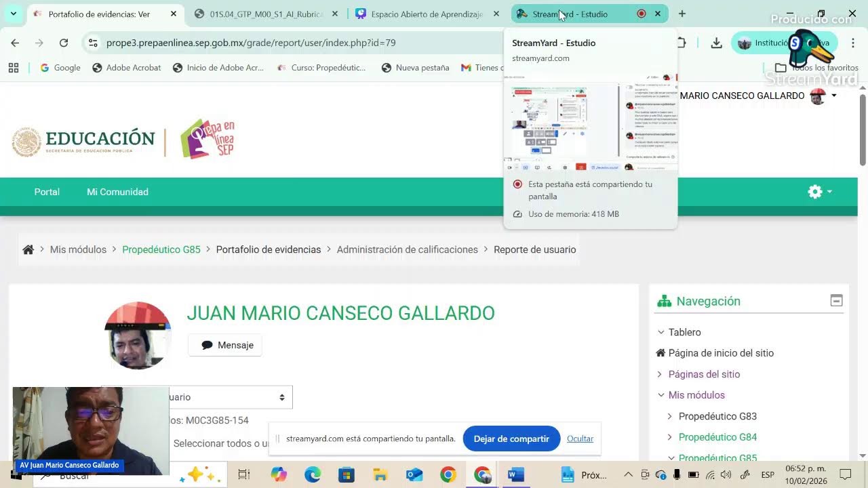This screenshot has width=868, height=488.
Task: Go back with the browser back arrow
Action: [15, 43]
